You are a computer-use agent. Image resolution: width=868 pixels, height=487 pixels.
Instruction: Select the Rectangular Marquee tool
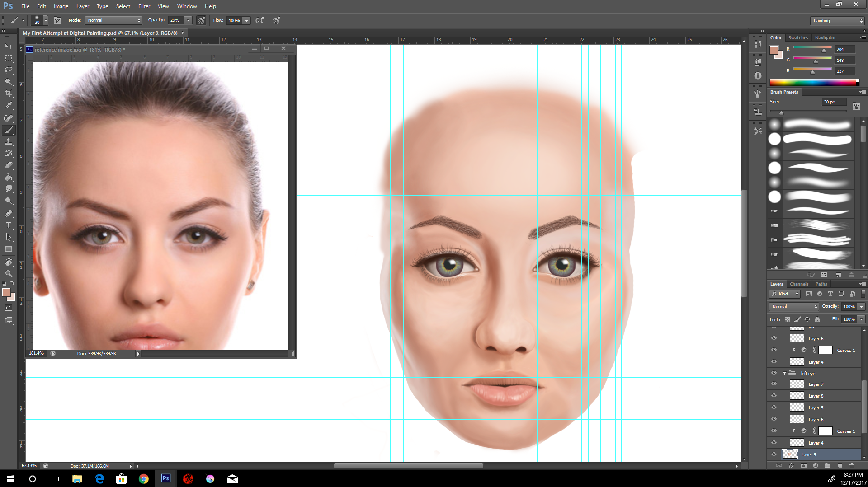coord(9,58)
